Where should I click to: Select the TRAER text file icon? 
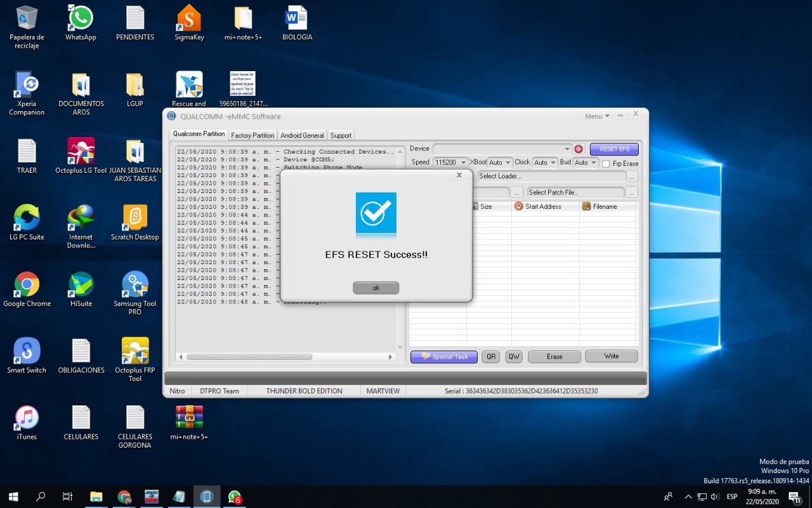pyautogui.click(x=27, y=156)
